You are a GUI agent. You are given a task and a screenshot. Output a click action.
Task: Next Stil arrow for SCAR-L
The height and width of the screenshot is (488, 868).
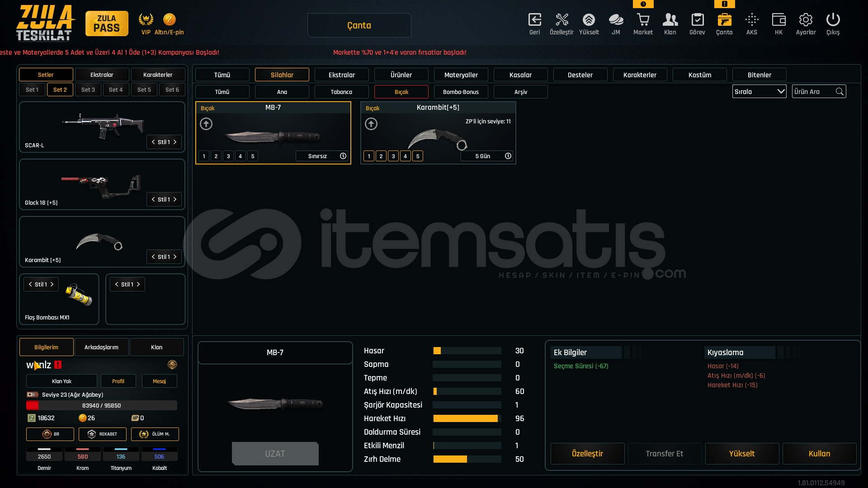click(175, 142)
